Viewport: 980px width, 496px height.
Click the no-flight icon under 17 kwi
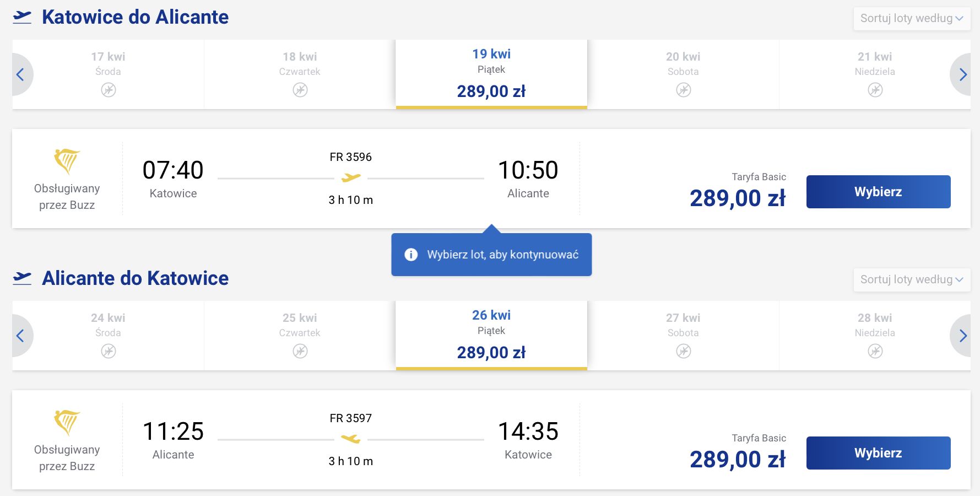point(109,90)
